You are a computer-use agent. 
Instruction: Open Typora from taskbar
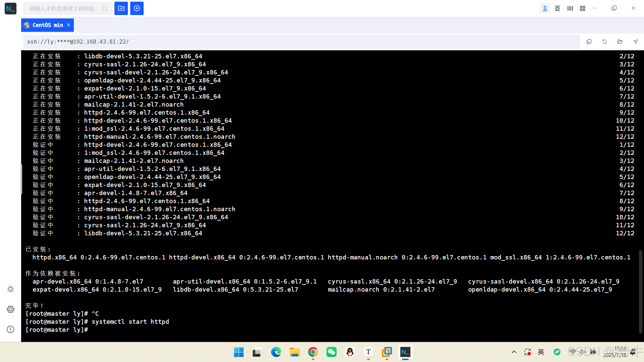tap(368, 352)
